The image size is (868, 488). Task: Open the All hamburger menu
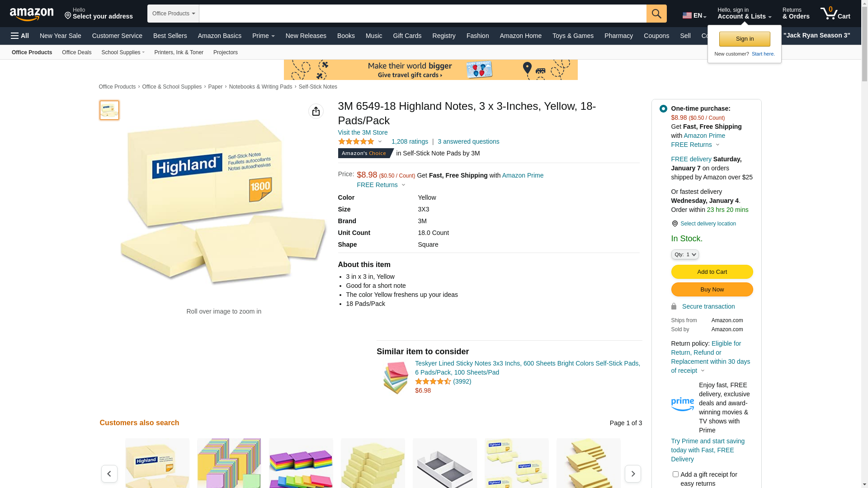20,36
